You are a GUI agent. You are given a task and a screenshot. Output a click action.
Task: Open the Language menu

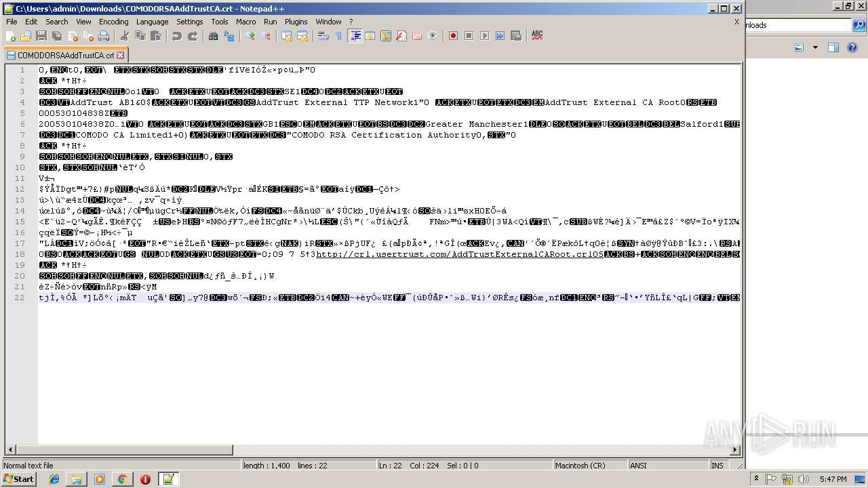[152, 22]
